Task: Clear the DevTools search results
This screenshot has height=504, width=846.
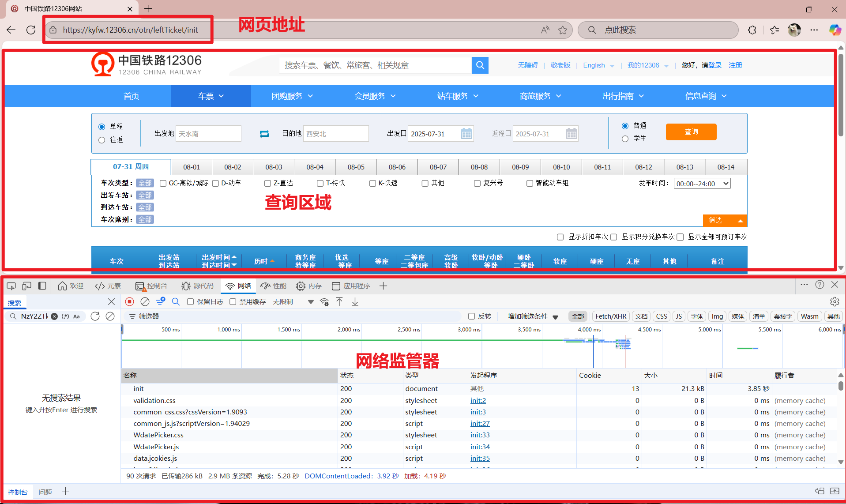Action: pyautogui.click(x=110, y=316)
